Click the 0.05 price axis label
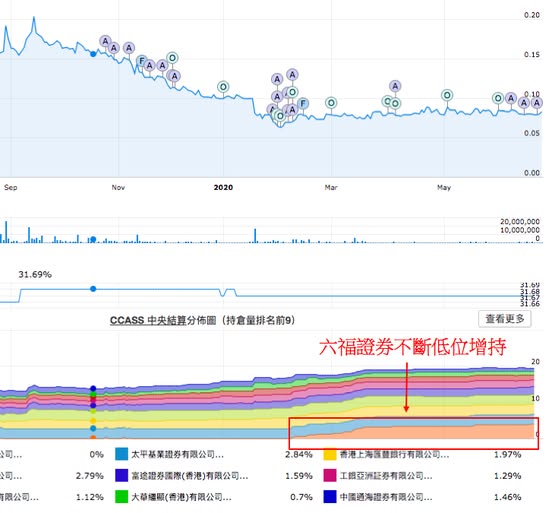552x513 pixels. pos(532,133)
